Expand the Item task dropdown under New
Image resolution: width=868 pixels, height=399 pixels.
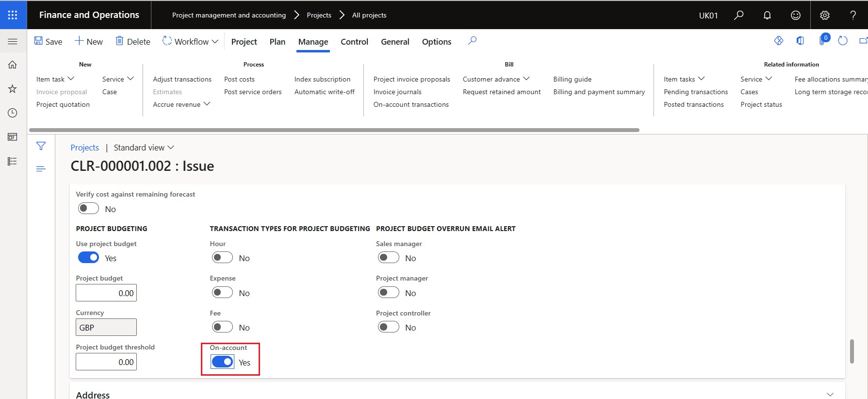(55, 79)
